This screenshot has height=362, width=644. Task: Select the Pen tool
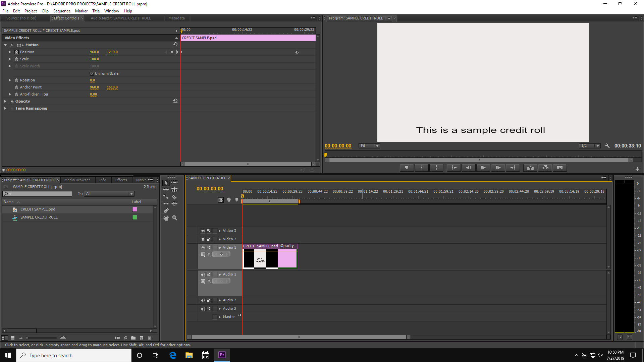point(166,211)
